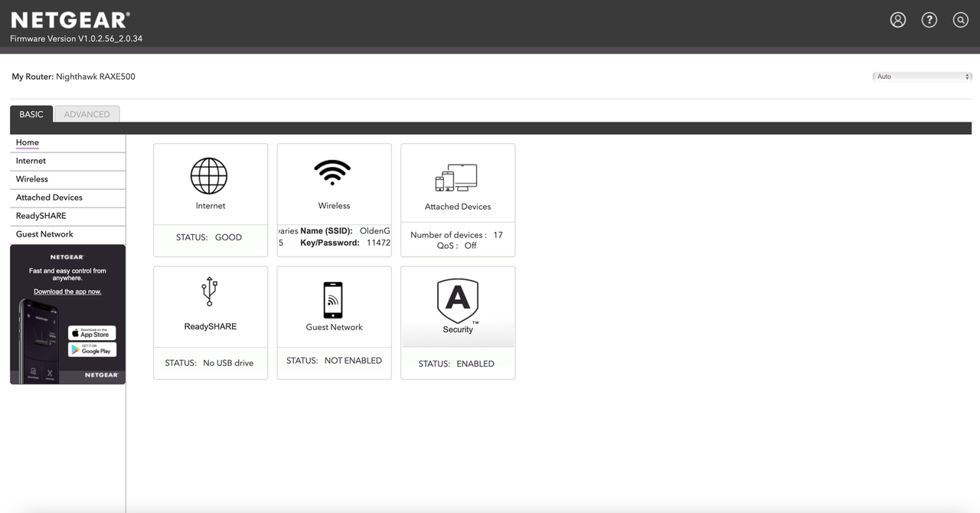Click 'STATUS: No USB drive' text

tap(209, 363)
